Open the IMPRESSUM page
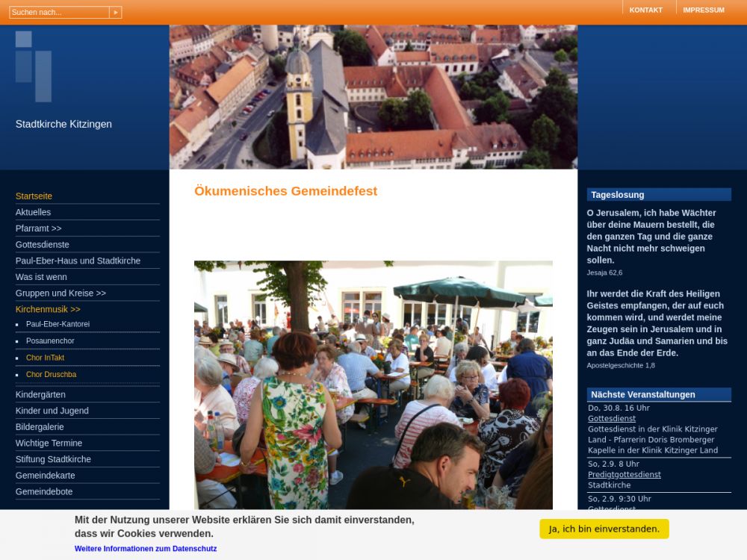 tap(703, 10)
